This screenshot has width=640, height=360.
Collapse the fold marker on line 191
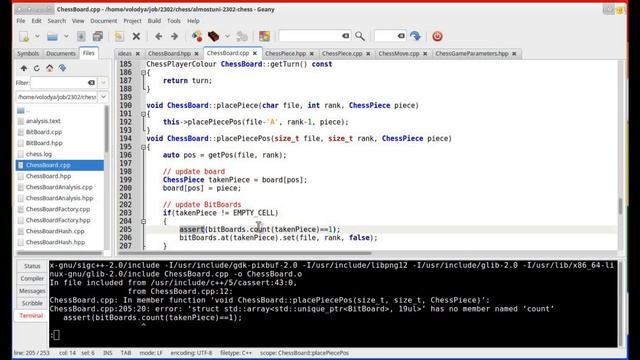point(143,114)
